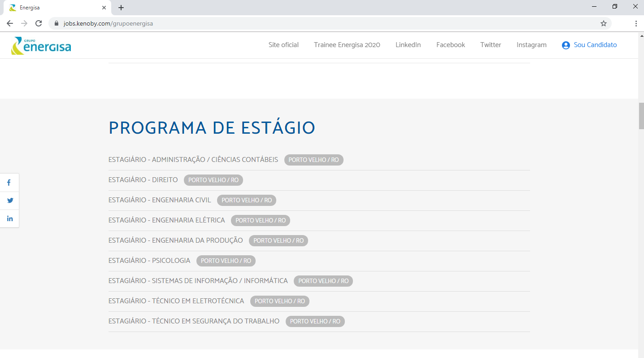Click the vertical page scrollbar thumb

point(641,116)
